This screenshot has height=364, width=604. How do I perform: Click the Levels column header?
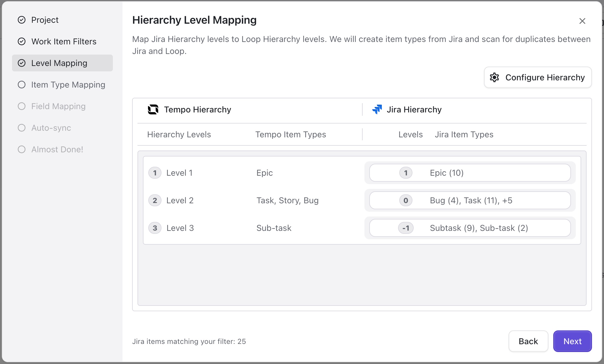(x=410, y=134)
